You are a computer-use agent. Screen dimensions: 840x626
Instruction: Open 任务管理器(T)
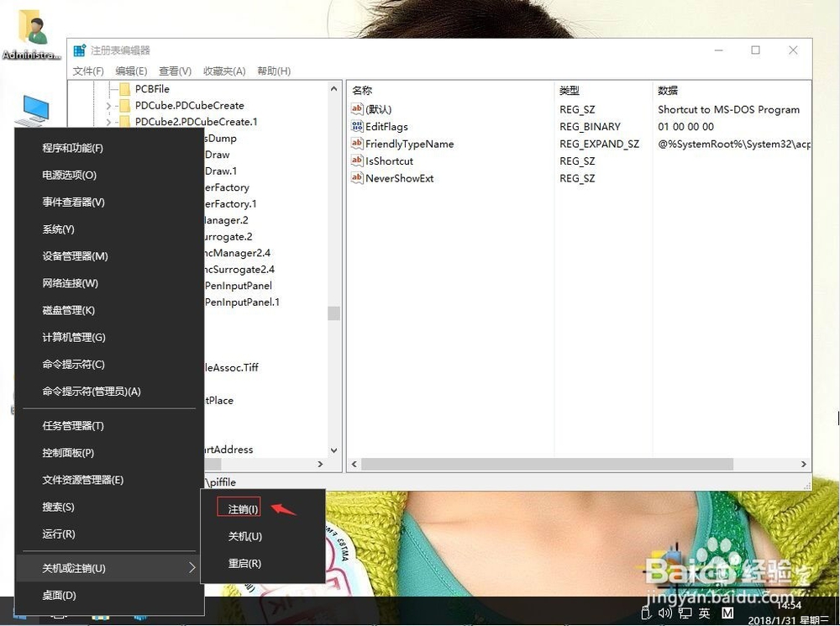click(x=109, y=425)
